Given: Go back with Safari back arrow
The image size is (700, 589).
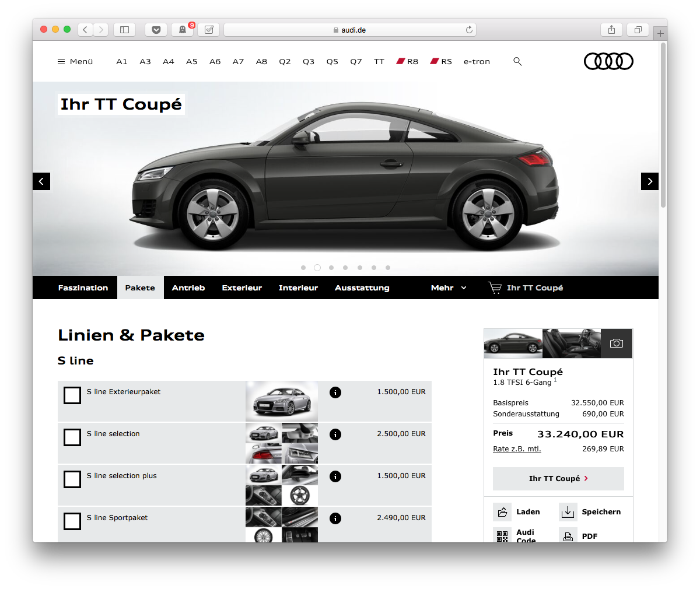Looking at the screenshot, I should coord(85,30).
